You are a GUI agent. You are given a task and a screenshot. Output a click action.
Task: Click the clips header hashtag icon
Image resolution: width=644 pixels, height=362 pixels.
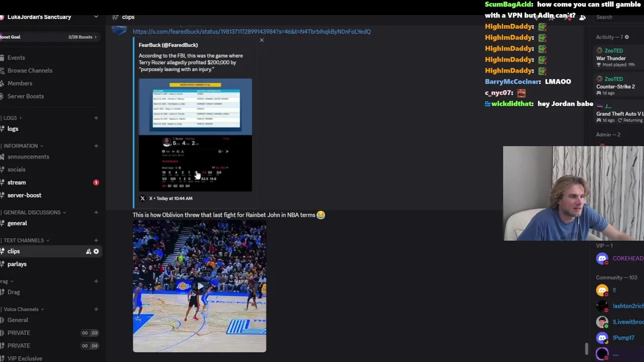coord(115,17)
